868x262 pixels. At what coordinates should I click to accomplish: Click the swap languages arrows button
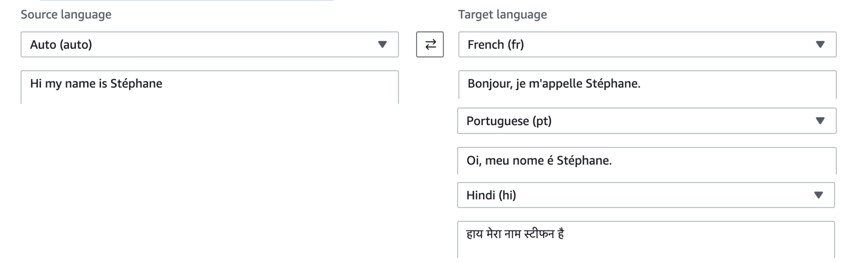click(x=430, y=44)
